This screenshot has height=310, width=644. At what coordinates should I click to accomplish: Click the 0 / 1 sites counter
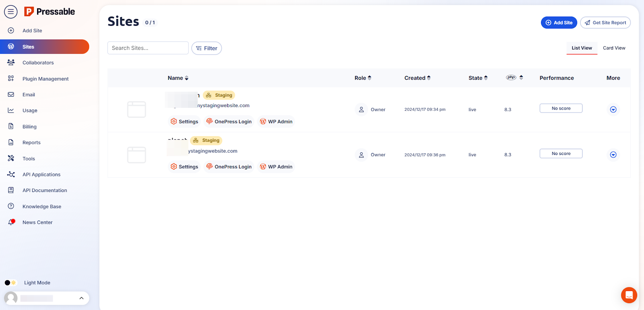150,23
